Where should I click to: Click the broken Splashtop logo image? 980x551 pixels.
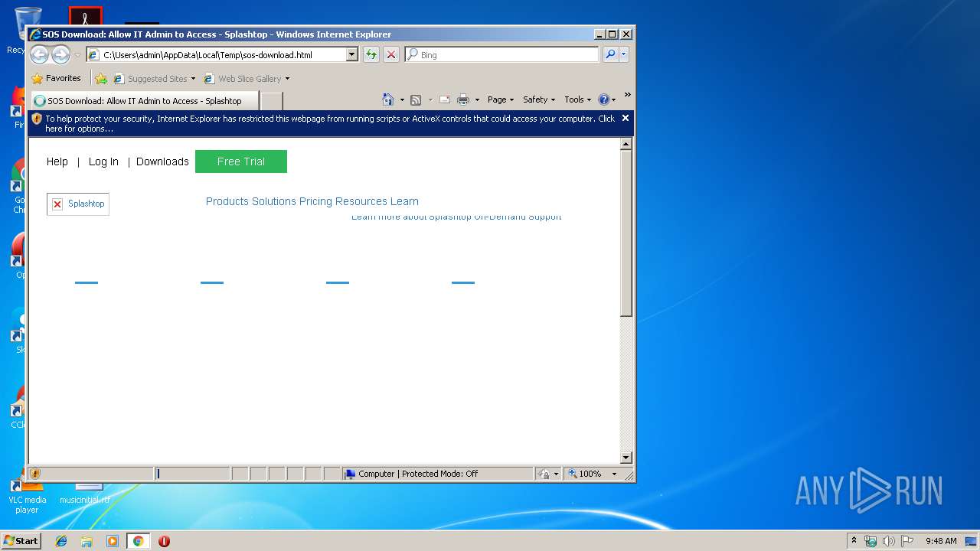click(x=78, y=204)
